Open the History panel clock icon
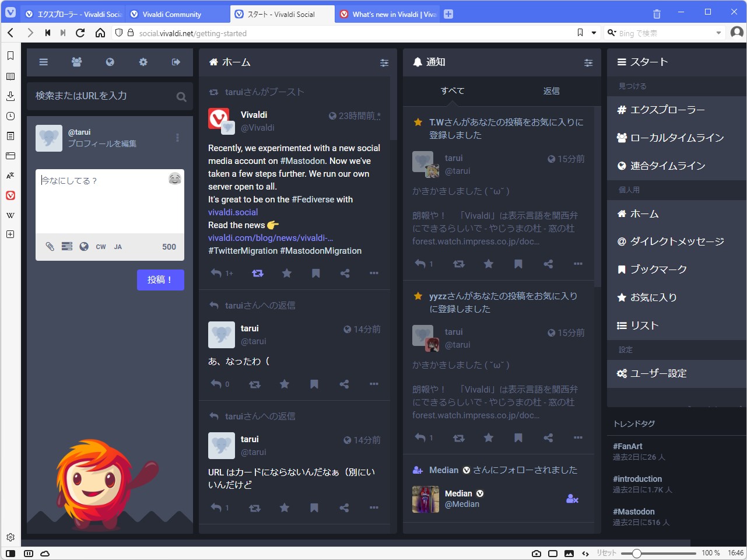The image size is (747, 560). click(10, 116)
